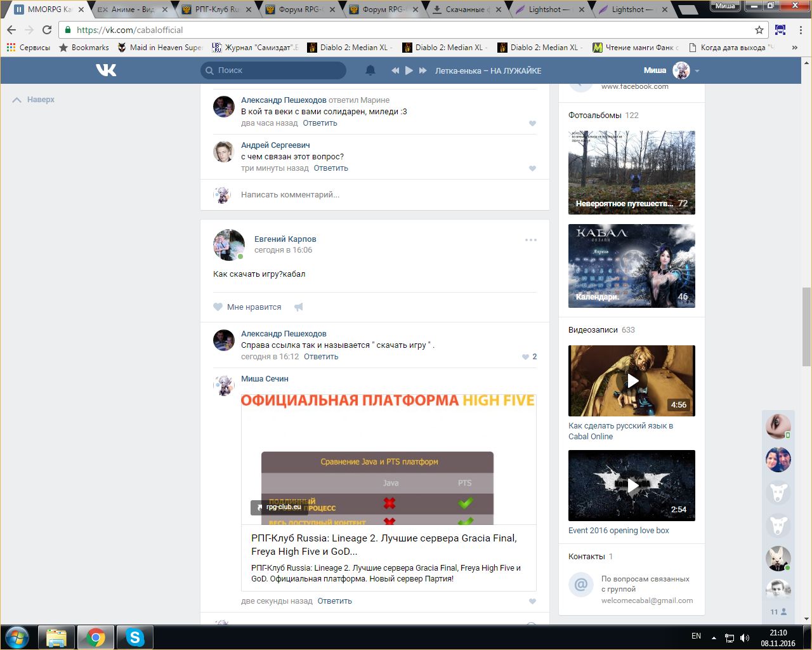
Task: Click the address bar URL
Action: pos(129,30)
